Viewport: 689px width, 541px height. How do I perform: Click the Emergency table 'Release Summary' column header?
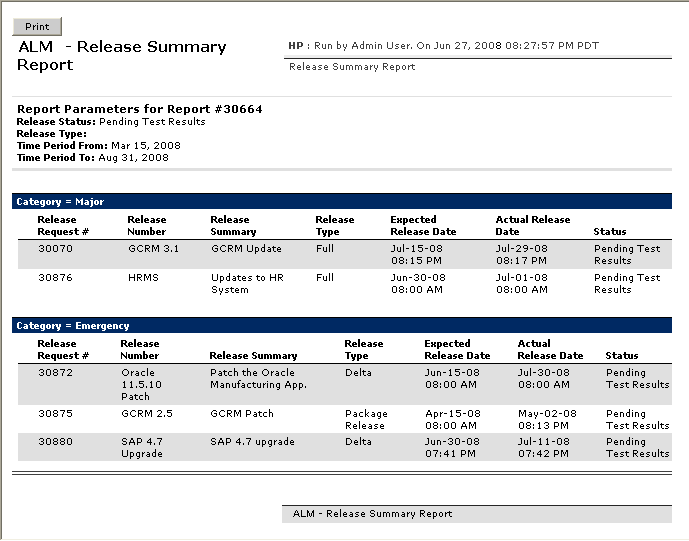(x=253, y=356)
